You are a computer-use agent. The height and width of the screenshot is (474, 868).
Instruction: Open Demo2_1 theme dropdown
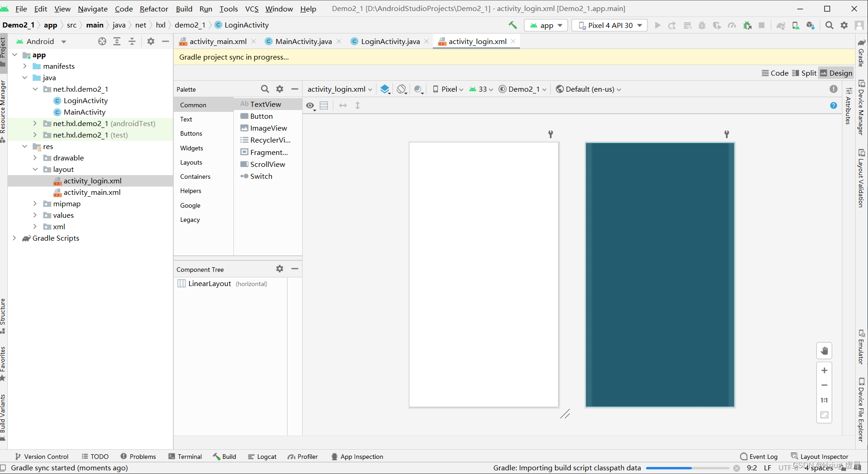tap(523, 89)
